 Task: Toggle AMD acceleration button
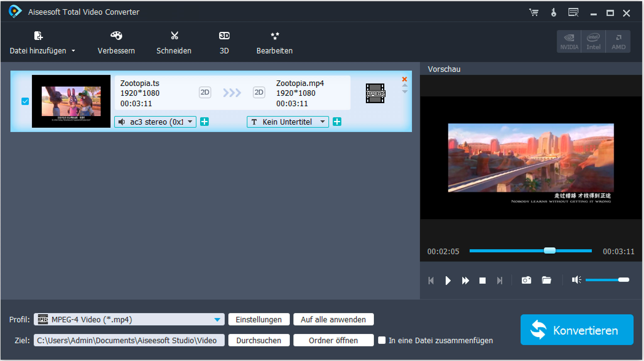point(618,41)
